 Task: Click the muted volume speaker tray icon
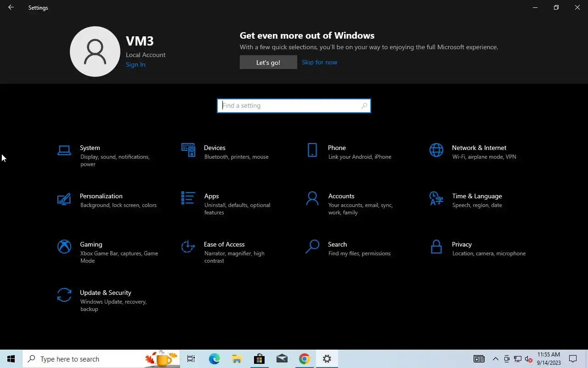click(x=529, y=359)
